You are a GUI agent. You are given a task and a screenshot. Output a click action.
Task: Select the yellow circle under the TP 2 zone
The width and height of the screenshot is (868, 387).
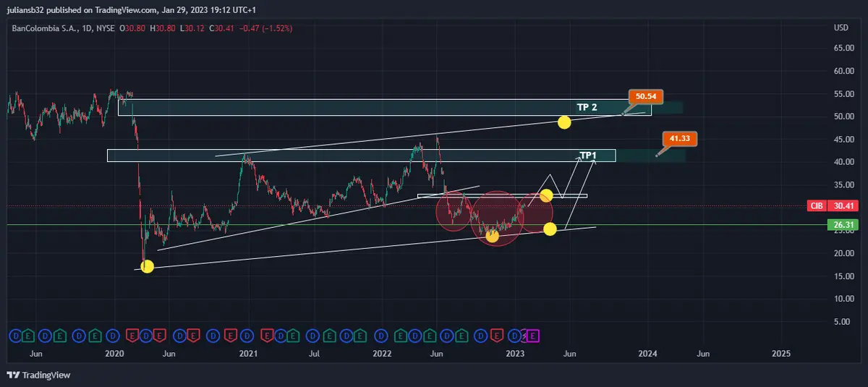[564, 122]
